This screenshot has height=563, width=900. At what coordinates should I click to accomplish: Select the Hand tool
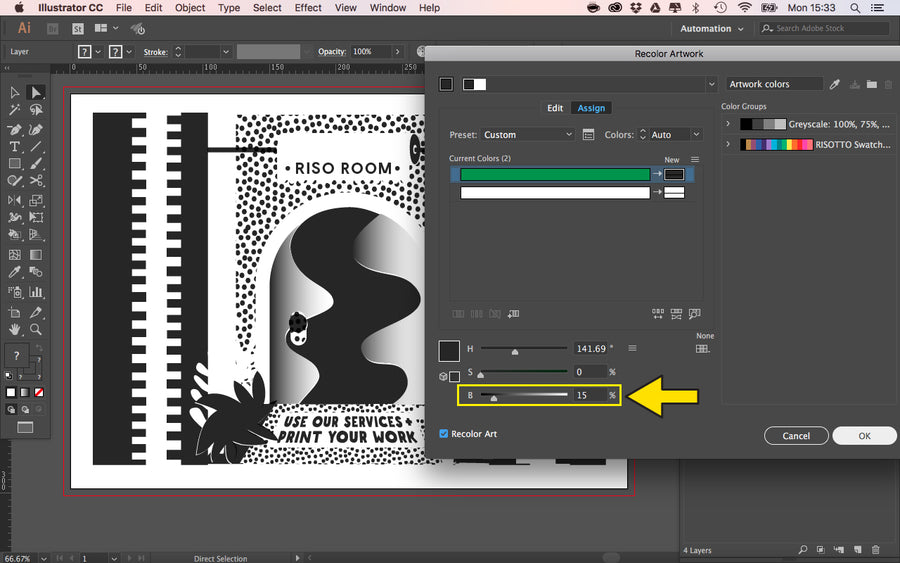pyautogui.click(x=14, y=329)
